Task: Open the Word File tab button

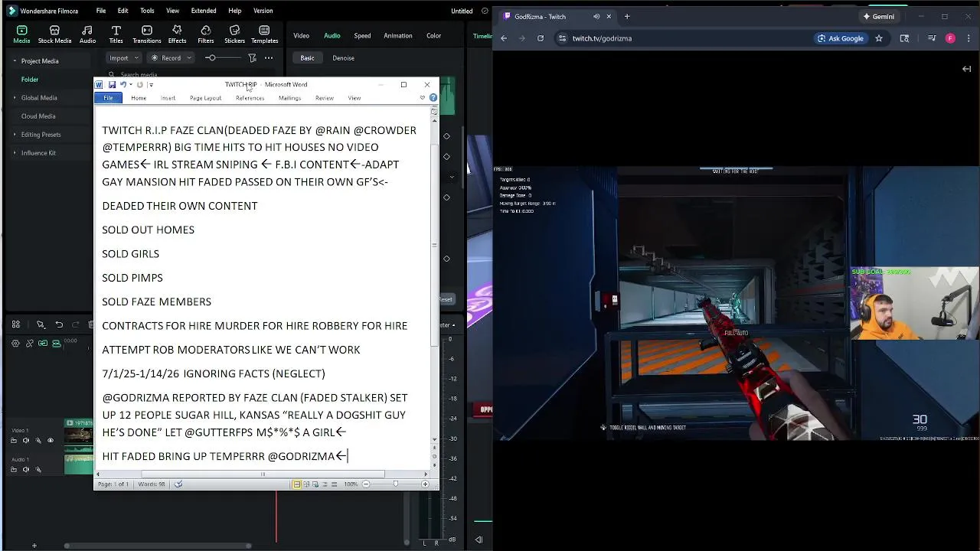Action: 108,98
